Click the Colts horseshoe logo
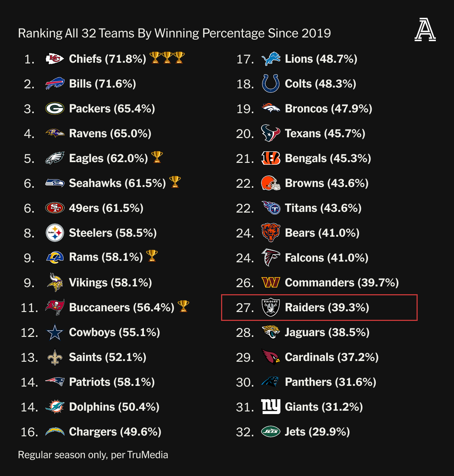454x476 pixels. (270, 83)
